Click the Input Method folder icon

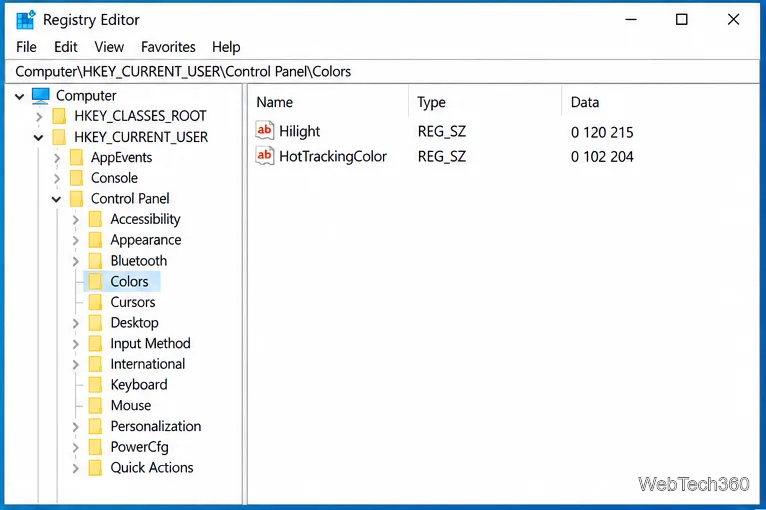pyautogui.click(x=96, y=343)
